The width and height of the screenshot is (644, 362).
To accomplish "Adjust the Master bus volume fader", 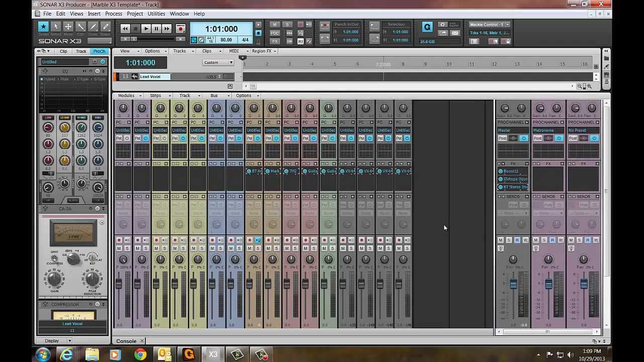I will point(513,285).
